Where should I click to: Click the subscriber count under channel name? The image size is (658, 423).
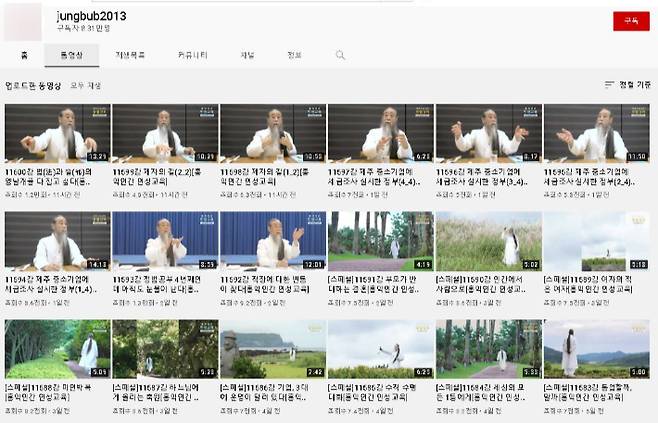[84, 28]
